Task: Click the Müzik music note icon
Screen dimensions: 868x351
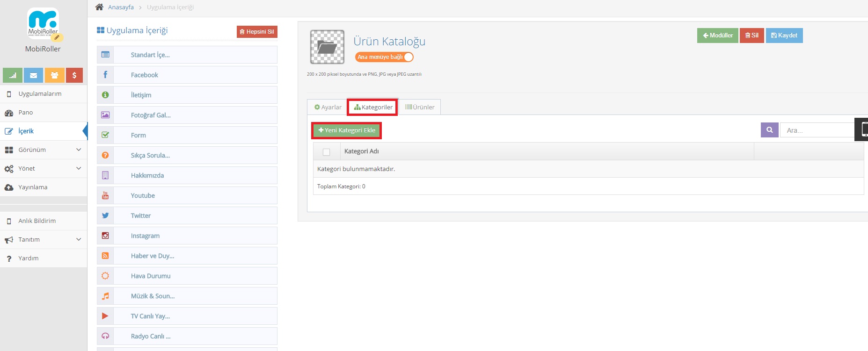Action: [x=105, y=296]
